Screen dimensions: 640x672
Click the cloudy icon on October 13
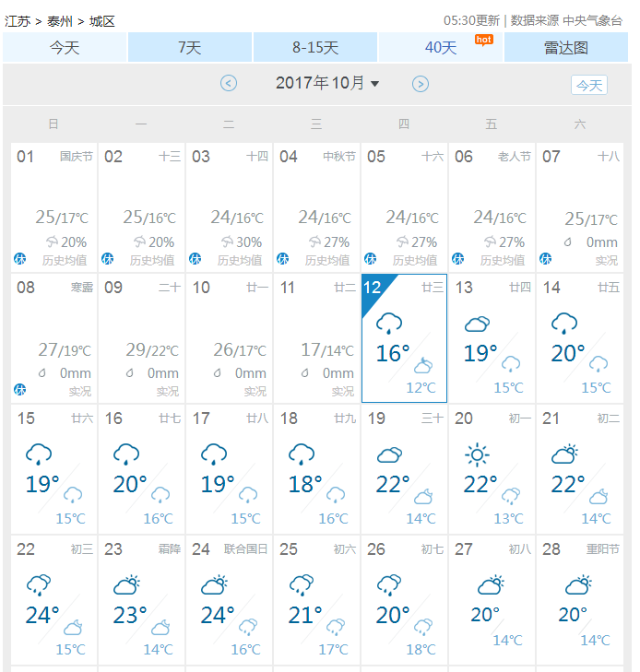[x=477, y=324]
